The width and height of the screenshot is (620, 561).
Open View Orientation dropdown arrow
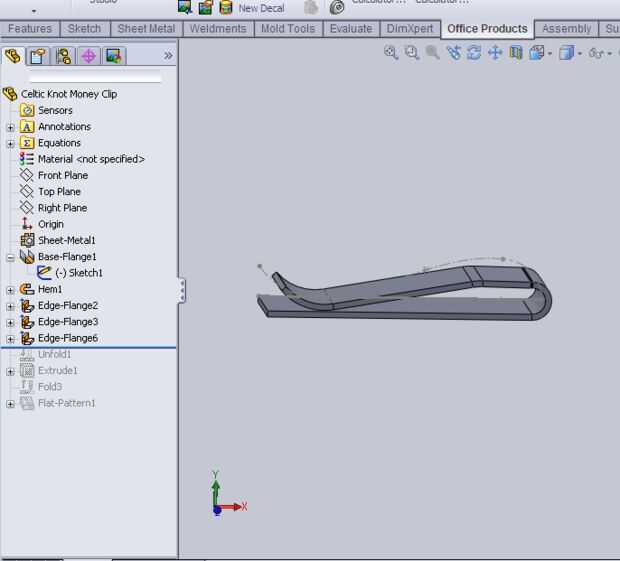click(x=550, y=53)
